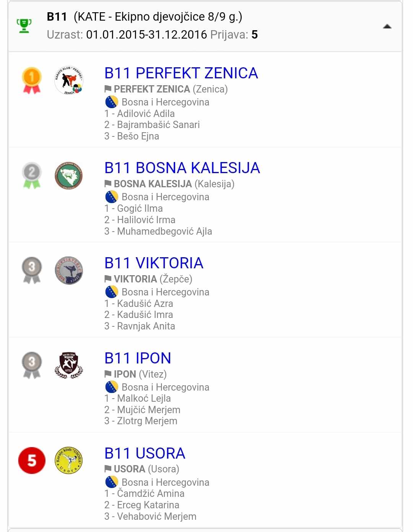
Task: Click the silver second place medal
Action: point(32,175)
